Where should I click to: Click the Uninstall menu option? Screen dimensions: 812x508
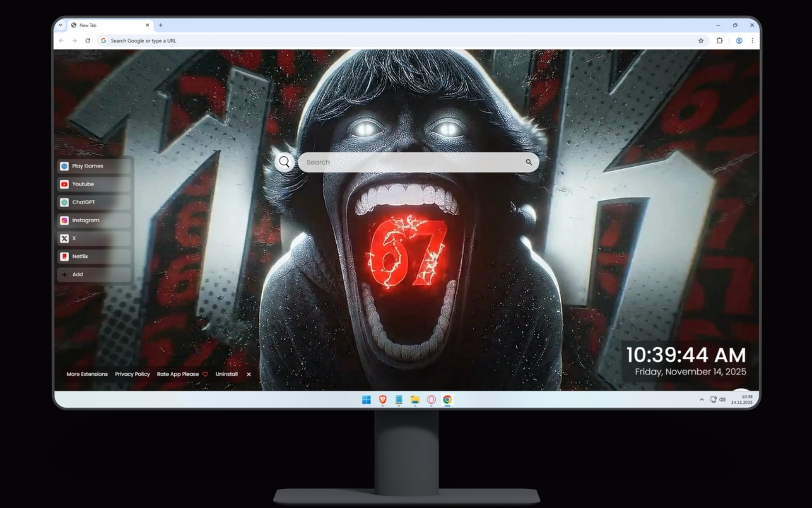226,374
